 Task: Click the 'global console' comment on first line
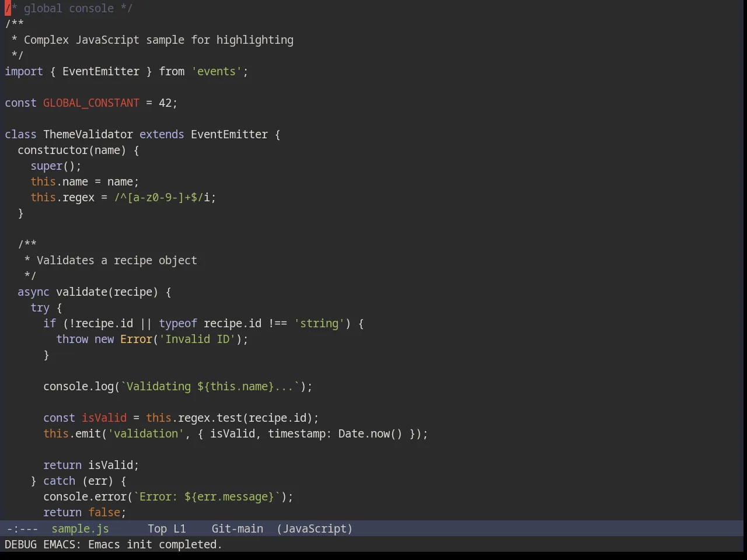[x=69, y=8]
